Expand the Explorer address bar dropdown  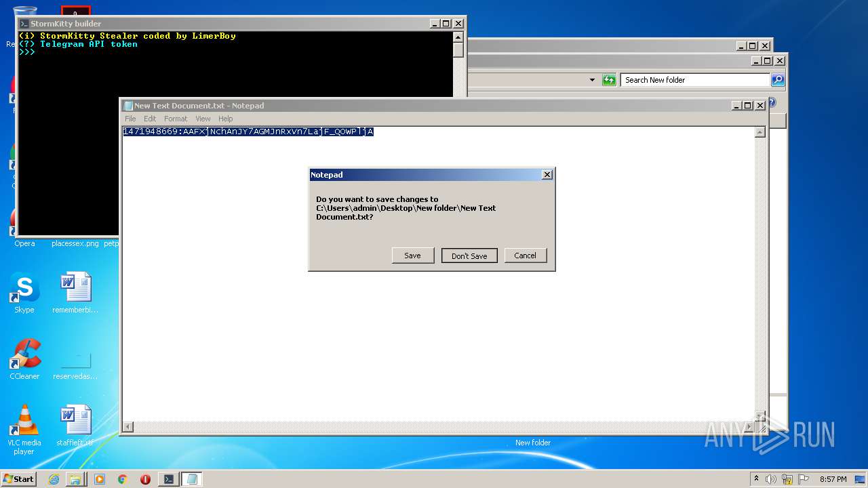[592, 80]
